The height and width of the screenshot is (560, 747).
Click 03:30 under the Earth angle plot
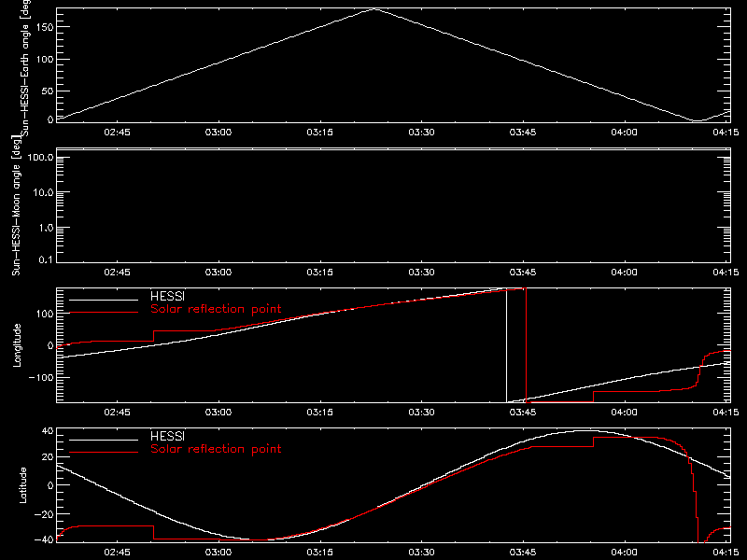(x=422, y=132)
